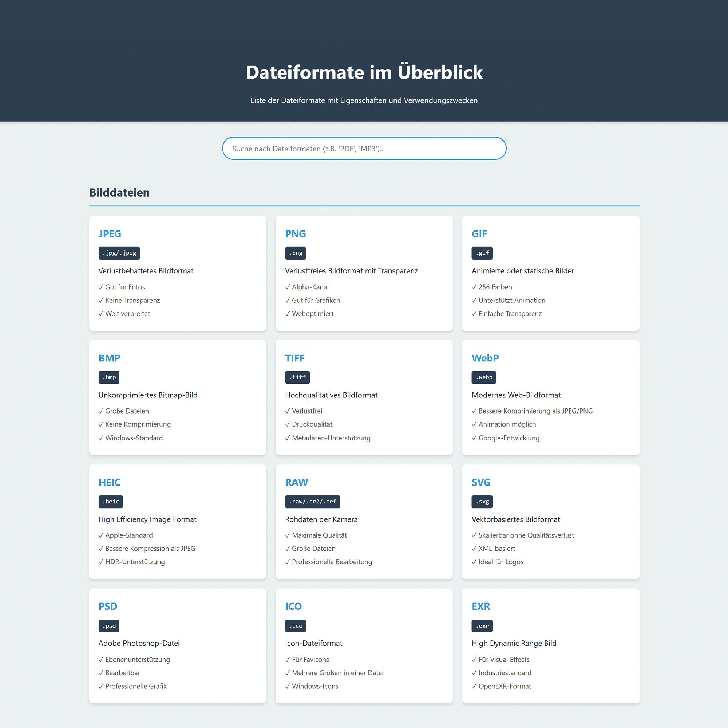
Task: Select the WebP format heading
Action: pyautogui.click(x=485, y=358)
